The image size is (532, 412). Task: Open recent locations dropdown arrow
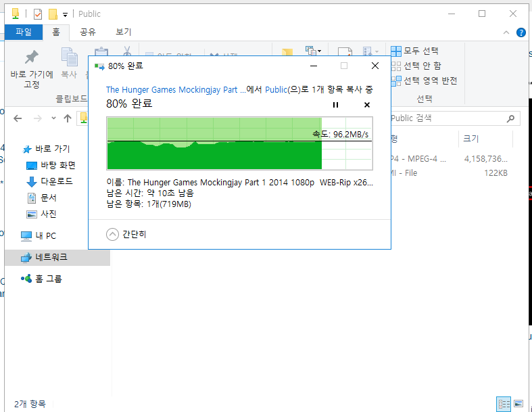[53, 118]
